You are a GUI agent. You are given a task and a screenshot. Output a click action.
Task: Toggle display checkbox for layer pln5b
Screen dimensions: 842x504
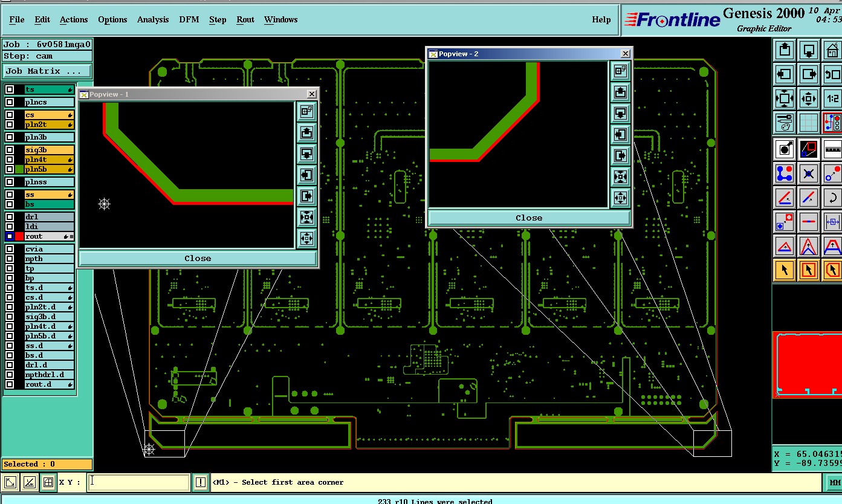[x=10, y=169]
